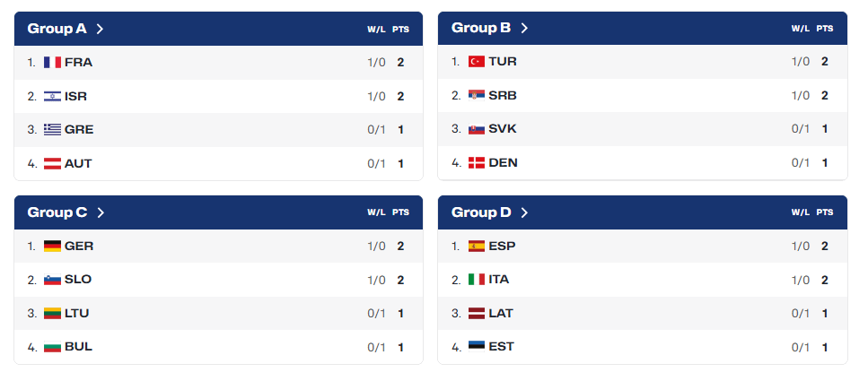Click the Serbia flag icon
The width and height of the screenshot is (868, 381).
tap(477, 95)
